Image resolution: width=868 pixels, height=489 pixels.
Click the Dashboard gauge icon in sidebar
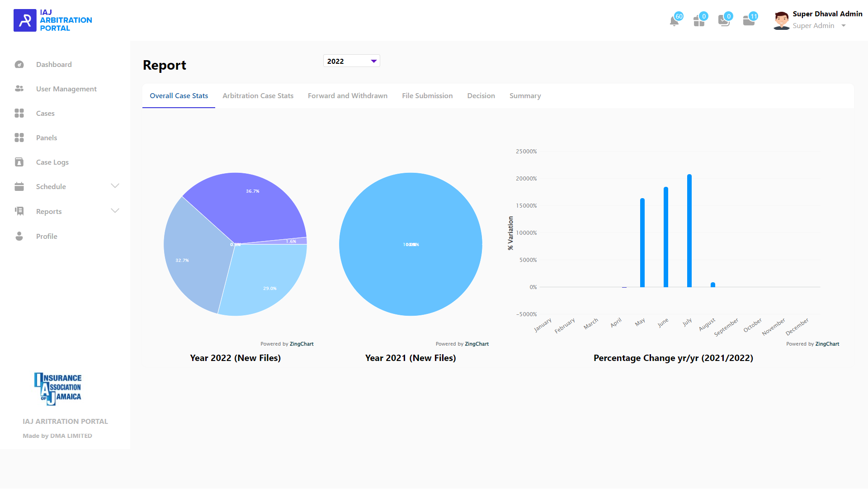pyautogui.click(x=19, y=65)
